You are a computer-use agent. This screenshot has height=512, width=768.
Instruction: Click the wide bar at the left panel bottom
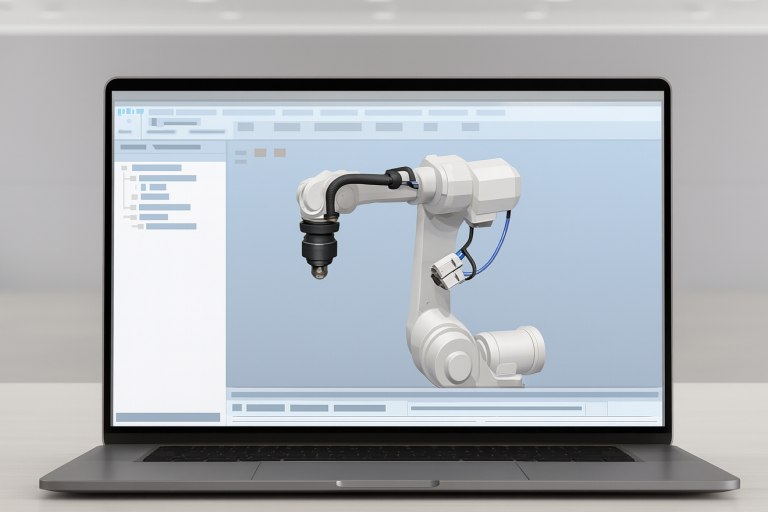click(x=168, y=417)
